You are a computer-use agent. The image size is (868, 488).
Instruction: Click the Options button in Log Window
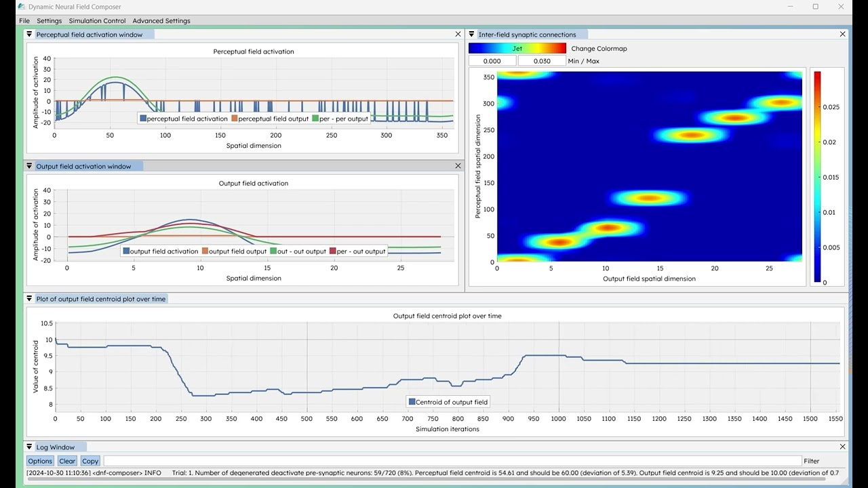(x=40, y=461)
